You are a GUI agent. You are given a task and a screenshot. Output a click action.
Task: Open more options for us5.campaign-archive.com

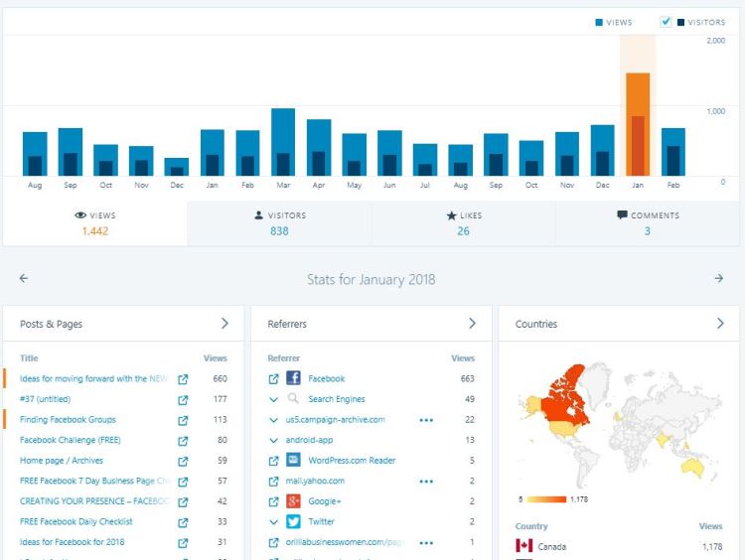pyautogui.click(x=426, y=420)
